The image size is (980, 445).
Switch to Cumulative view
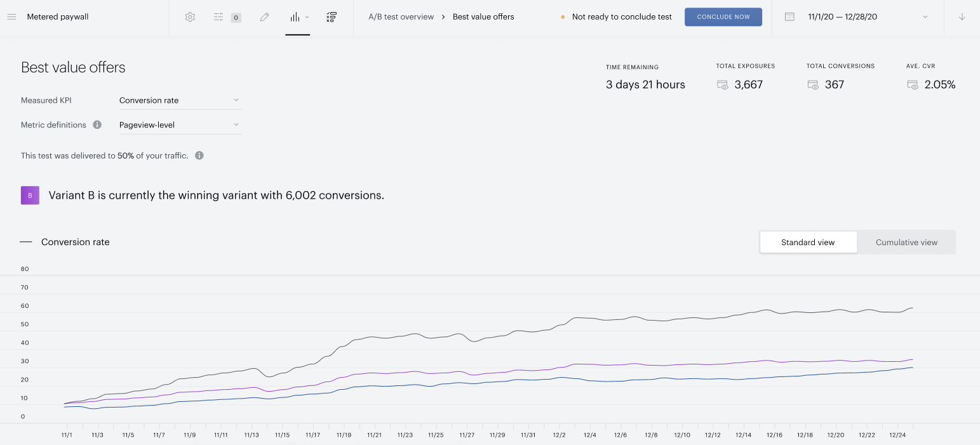(x=906, y=242)
